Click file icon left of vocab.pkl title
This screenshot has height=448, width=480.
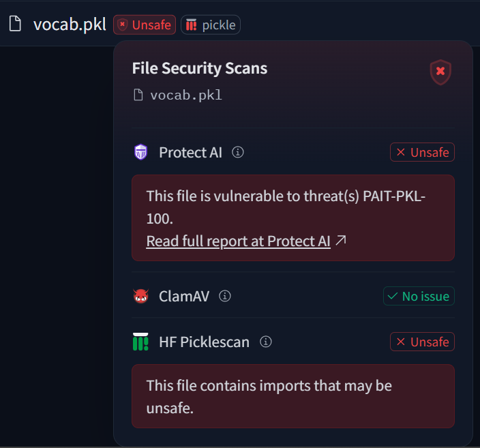pos(15,25)
